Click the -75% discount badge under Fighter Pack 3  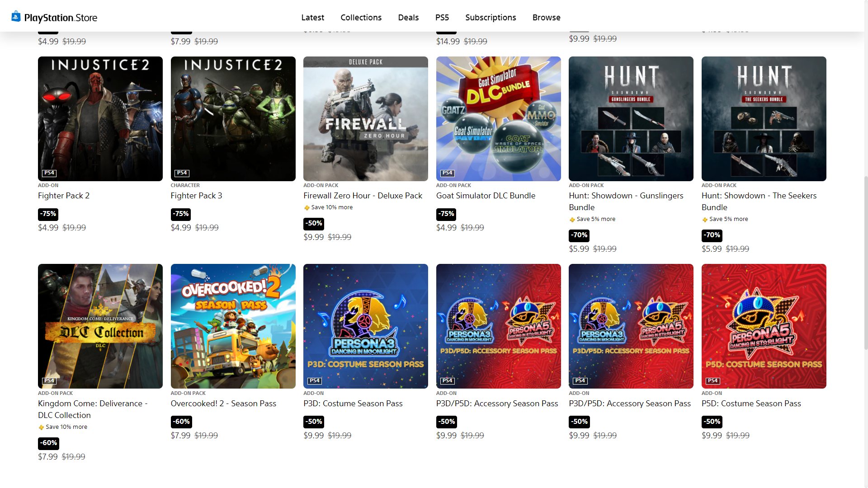181,214
